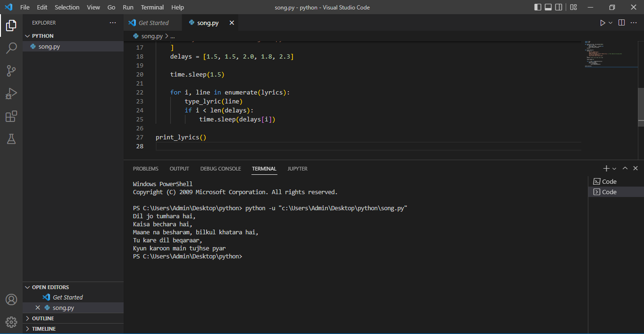Toggle the bottom panel visibility

click(x=548, y=7)
